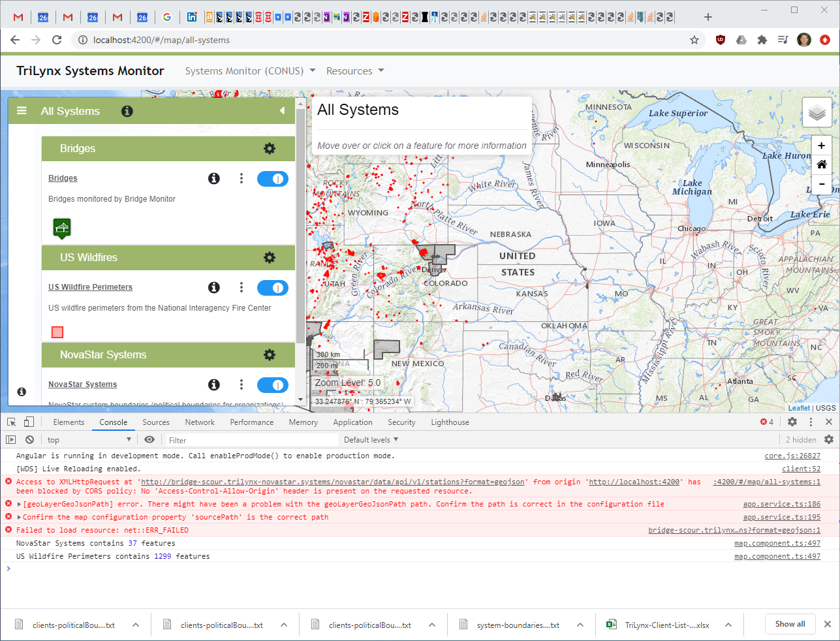Open Bridges group settings gear

(270, 149)
